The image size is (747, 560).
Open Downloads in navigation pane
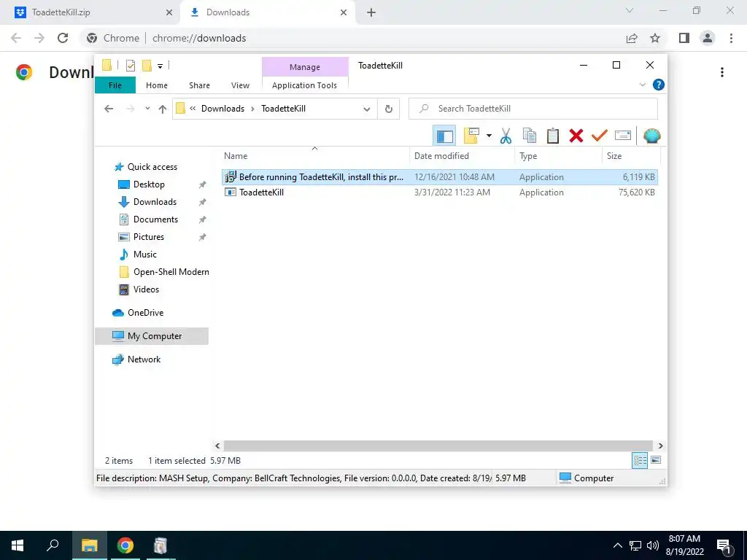point(147,202)
